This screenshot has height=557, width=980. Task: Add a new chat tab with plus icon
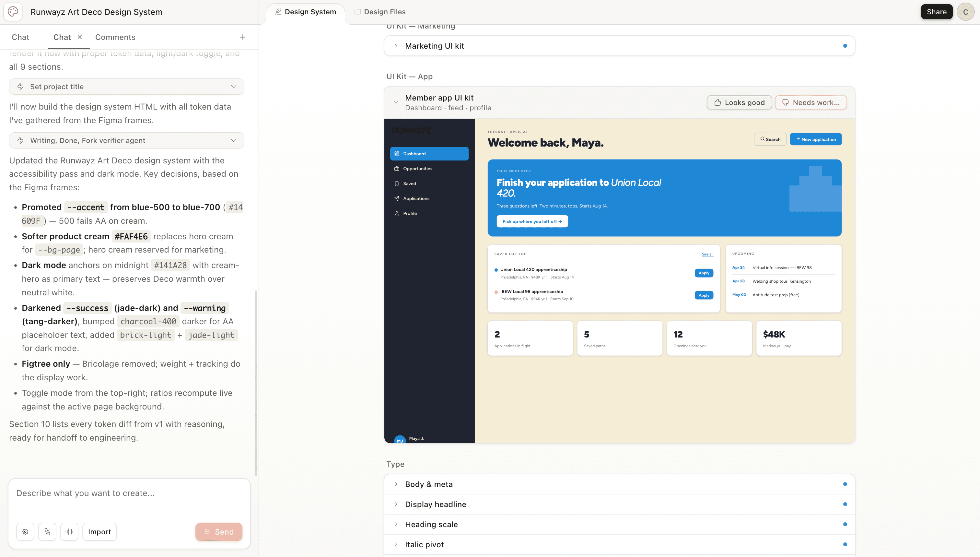(x=242, y=37)
